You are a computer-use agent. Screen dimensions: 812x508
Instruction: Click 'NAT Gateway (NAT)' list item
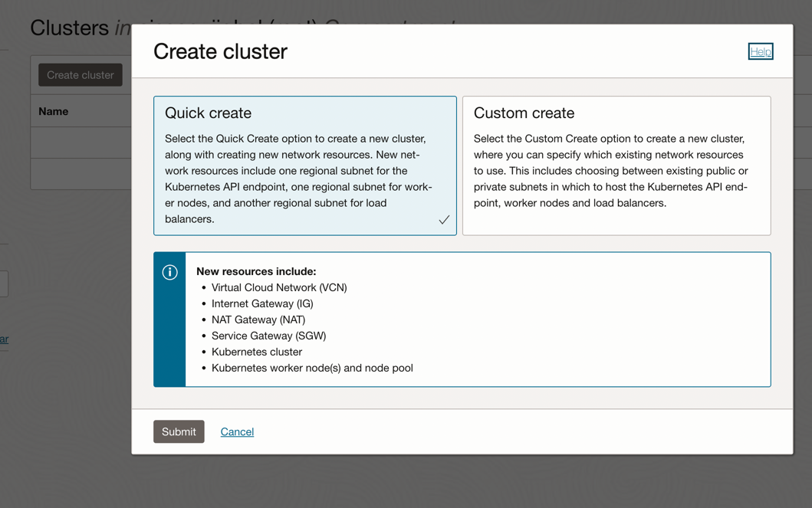click(x=258, y=320)
